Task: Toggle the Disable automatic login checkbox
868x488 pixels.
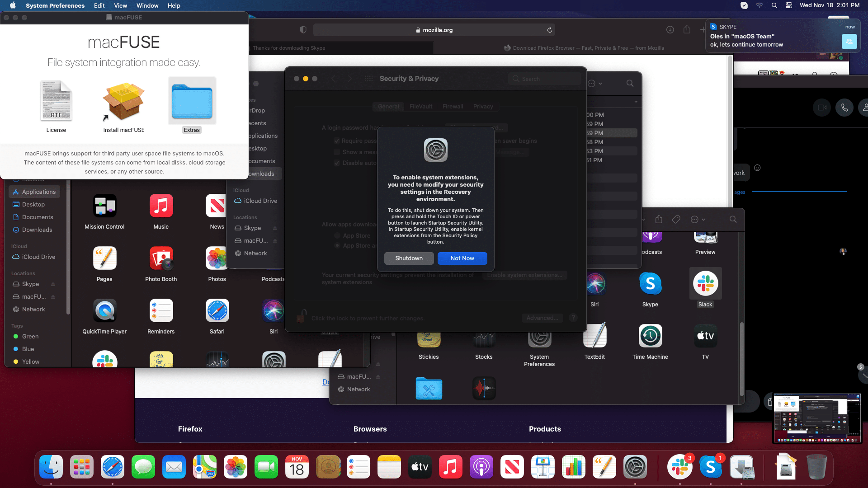Action: click(x=337, y=163)
